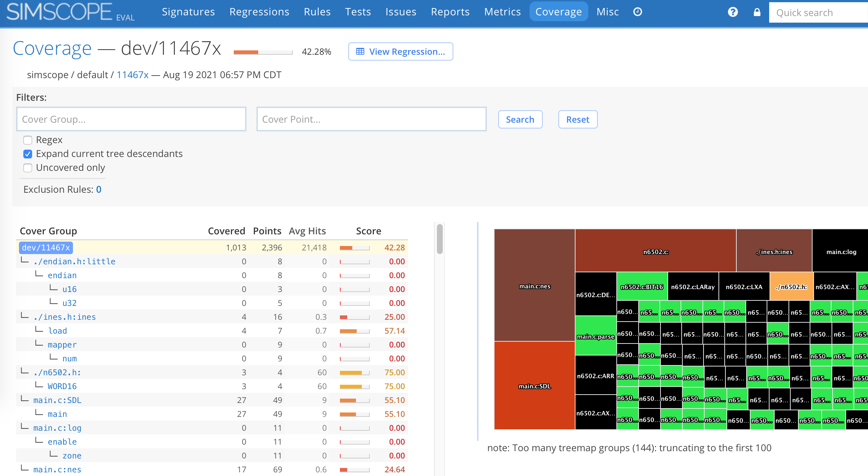Enable the Uncovered only filter

[x=27, y=168]
